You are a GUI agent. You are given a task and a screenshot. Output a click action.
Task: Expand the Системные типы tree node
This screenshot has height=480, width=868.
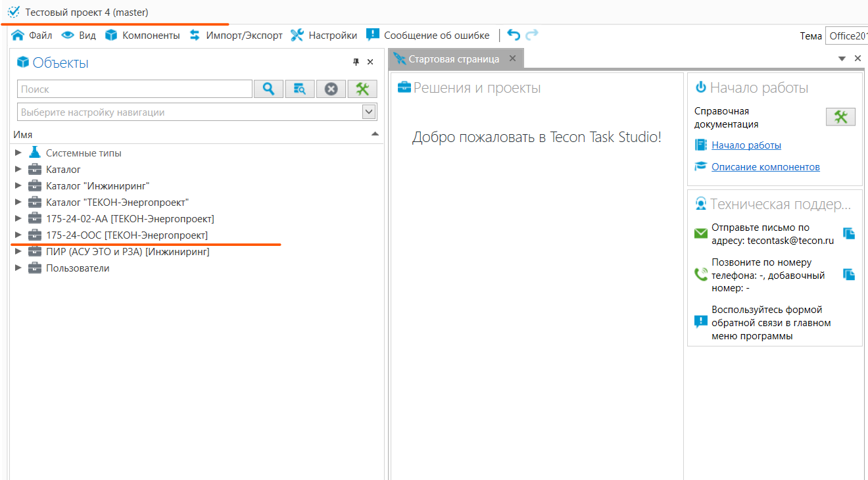tap(18, 153)
